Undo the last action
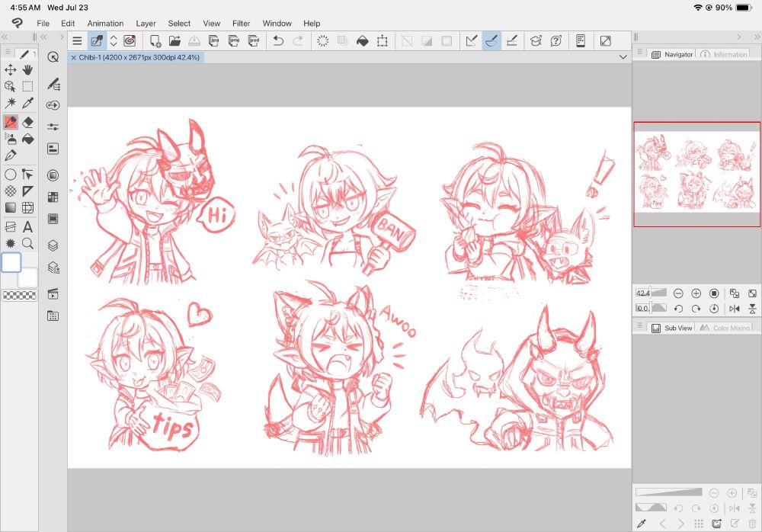Image resolution: width=762 pixels, height=532 pixels. pos(278,41)
